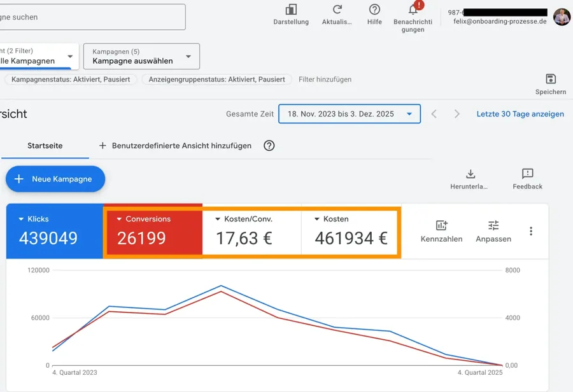Click the 439049 clicks value
Image resolution: width=573 pixels, height=392 pixels.
(x=48, y=239)
